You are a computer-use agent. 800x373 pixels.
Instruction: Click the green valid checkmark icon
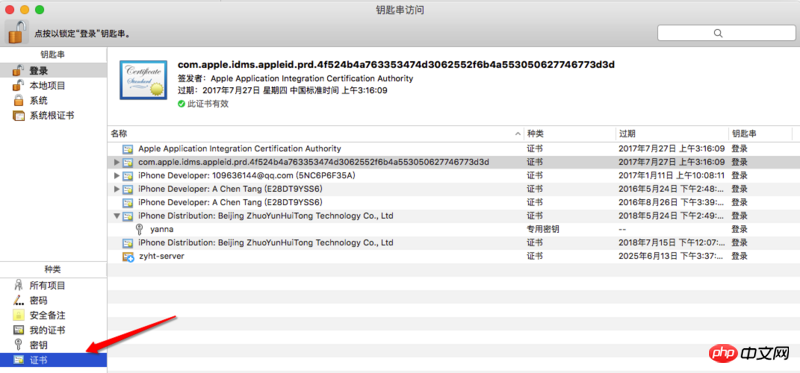point(181,104)
